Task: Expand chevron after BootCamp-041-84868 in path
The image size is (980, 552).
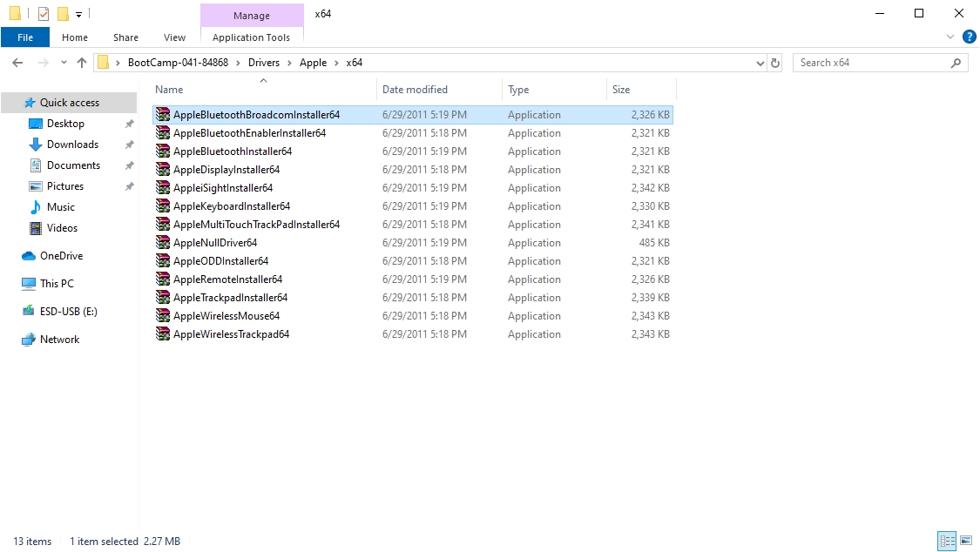Action: pyautogui.click(x=238, y=63)
